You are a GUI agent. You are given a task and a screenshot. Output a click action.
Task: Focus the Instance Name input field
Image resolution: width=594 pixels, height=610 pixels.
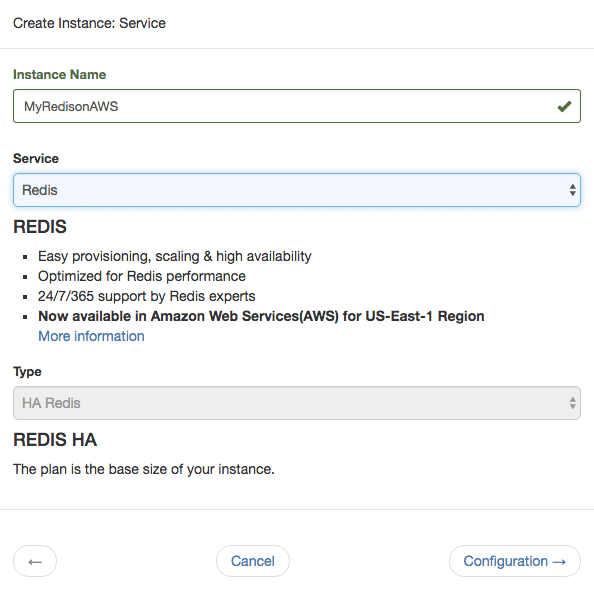(297, 106)
